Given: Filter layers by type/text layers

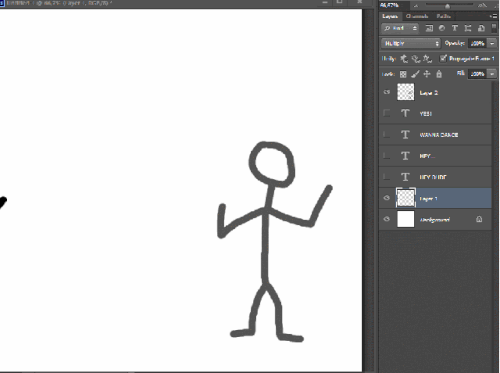Looking at the screenshot, I should point(455,28).
